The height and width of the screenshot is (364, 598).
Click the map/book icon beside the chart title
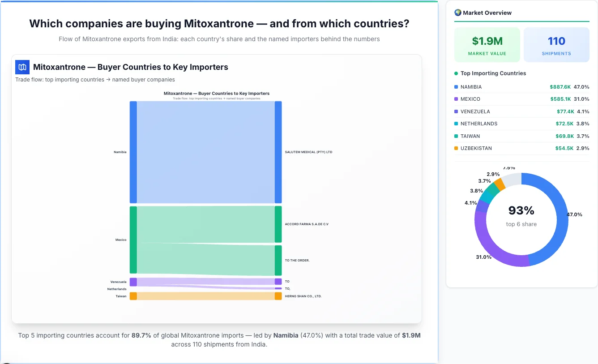21,67
